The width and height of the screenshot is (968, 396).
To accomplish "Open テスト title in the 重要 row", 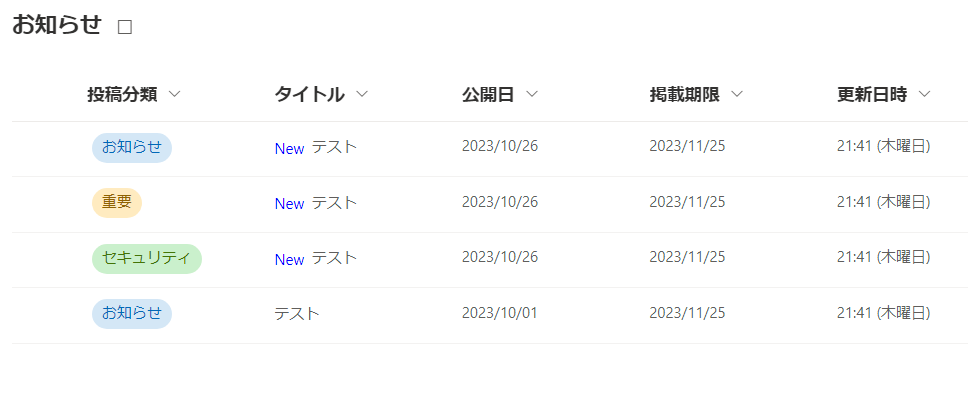I will pyautogui.click(x=334, y=203).
